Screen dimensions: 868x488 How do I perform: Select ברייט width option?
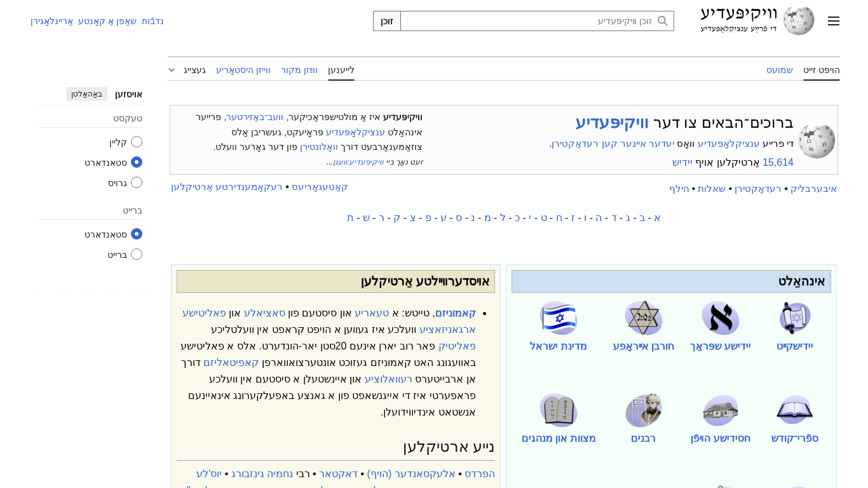click(x=137, y=254)
